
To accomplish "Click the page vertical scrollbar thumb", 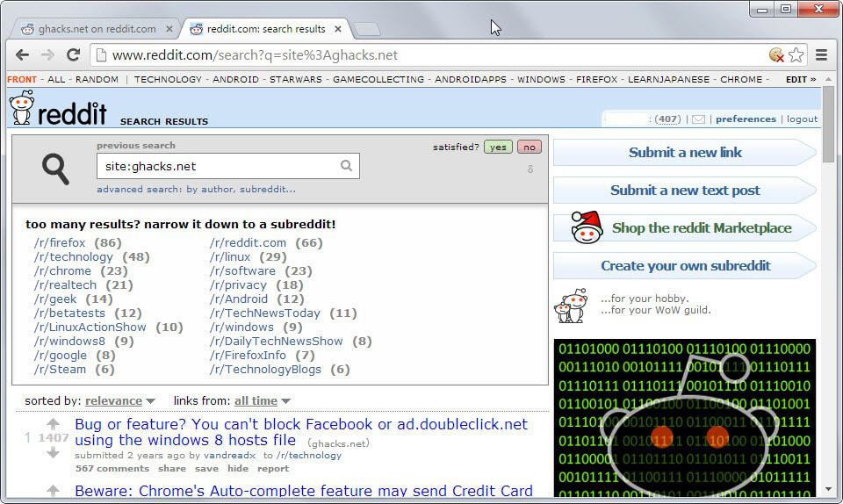I will (x=828, y=124).
